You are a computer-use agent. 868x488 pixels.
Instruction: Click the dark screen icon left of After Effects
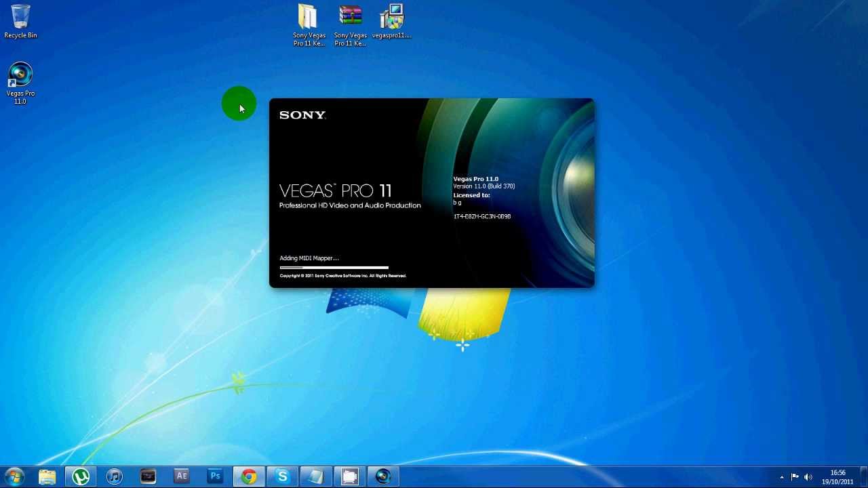point(148,476)
